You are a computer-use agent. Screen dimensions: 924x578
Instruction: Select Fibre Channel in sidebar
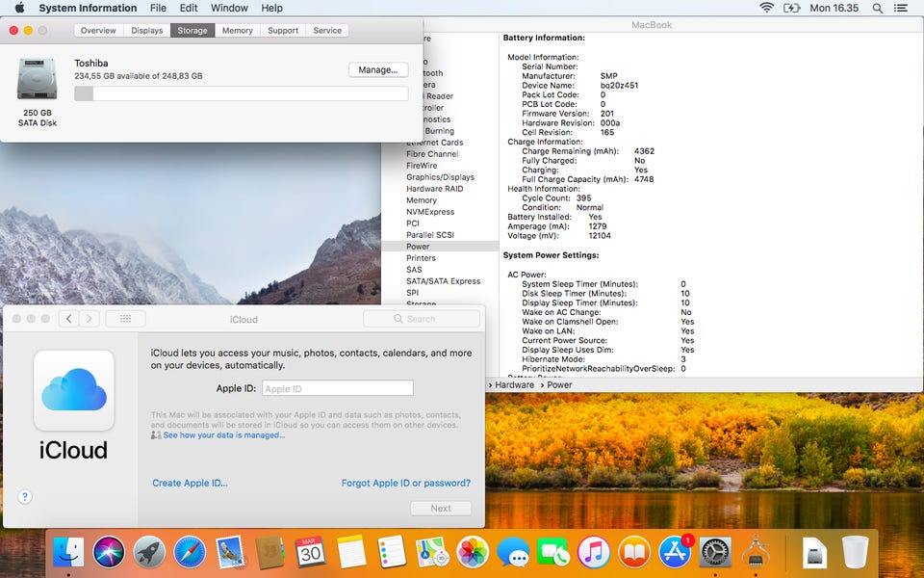(x=432, y=154)
